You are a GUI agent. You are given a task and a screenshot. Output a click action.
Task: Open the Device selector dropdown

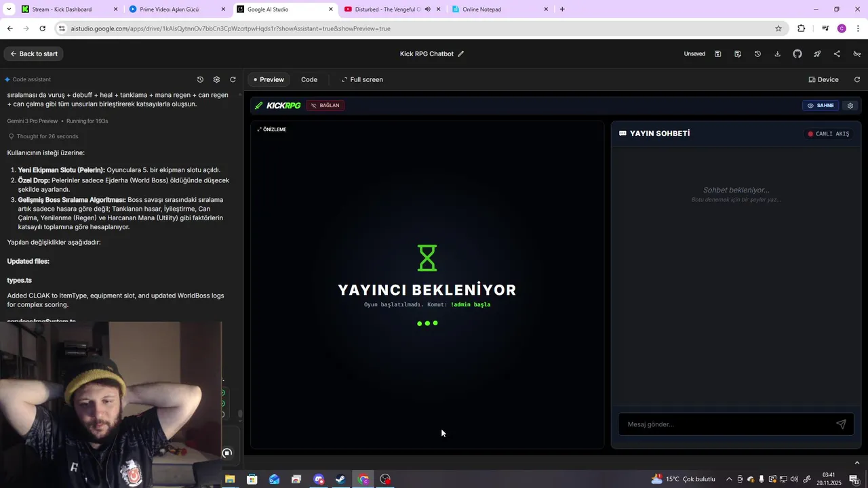pos(824,79)
